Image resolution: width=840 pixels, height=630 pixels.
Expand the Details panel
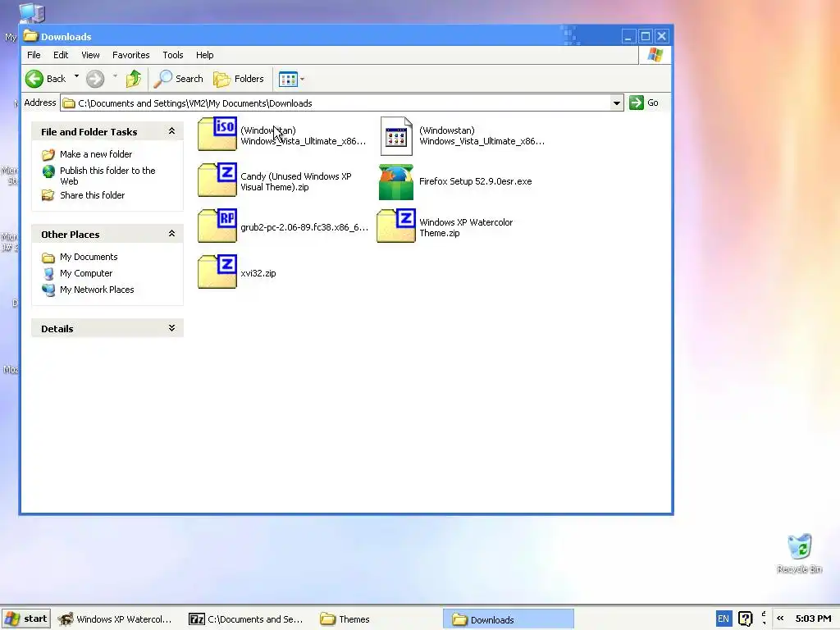171,328
